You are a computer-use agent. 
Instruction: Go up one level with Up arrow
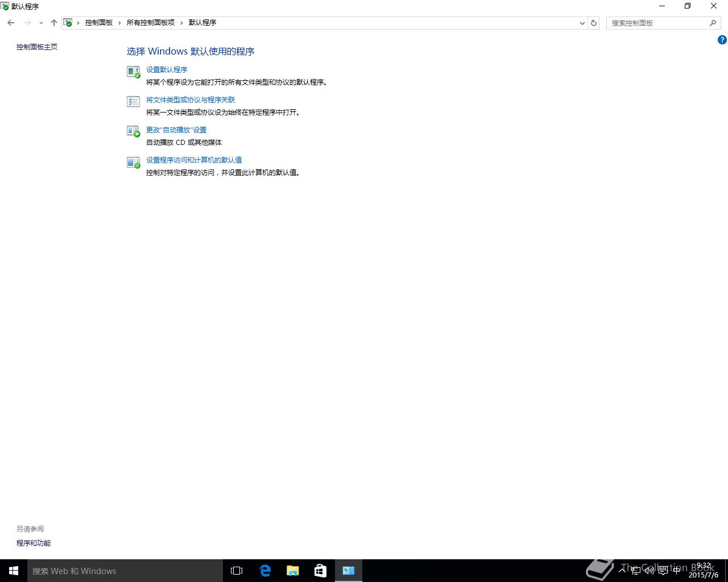pyautogui.click(x=54, y=23)
